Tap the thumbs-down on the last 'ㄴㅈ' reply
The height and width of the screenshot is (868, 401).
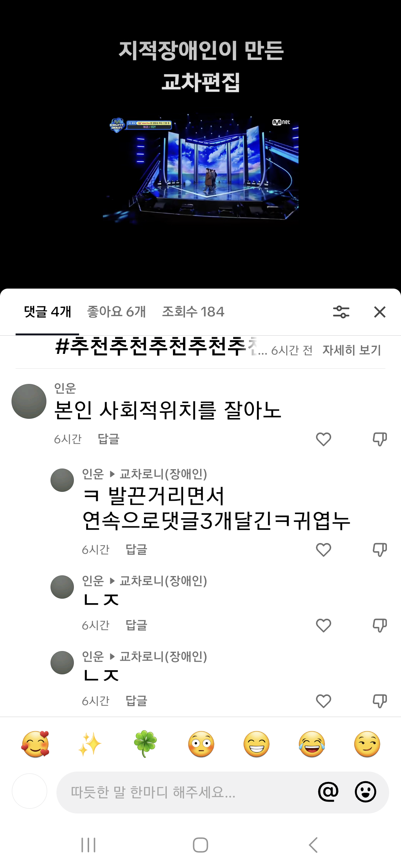click(x=379, y=701)
